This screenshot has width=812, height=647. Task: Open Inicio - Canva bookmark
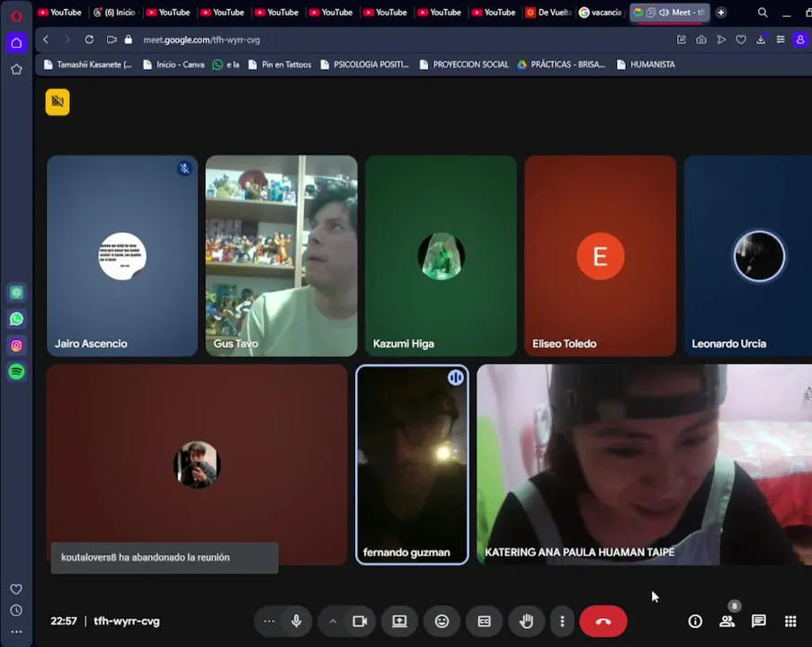click(x=174, y=65)
